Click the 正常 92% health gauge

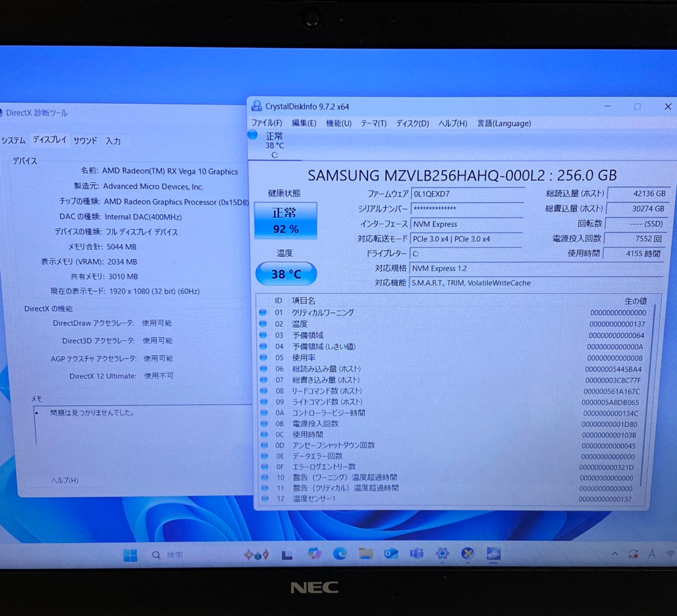click(285, 220)
